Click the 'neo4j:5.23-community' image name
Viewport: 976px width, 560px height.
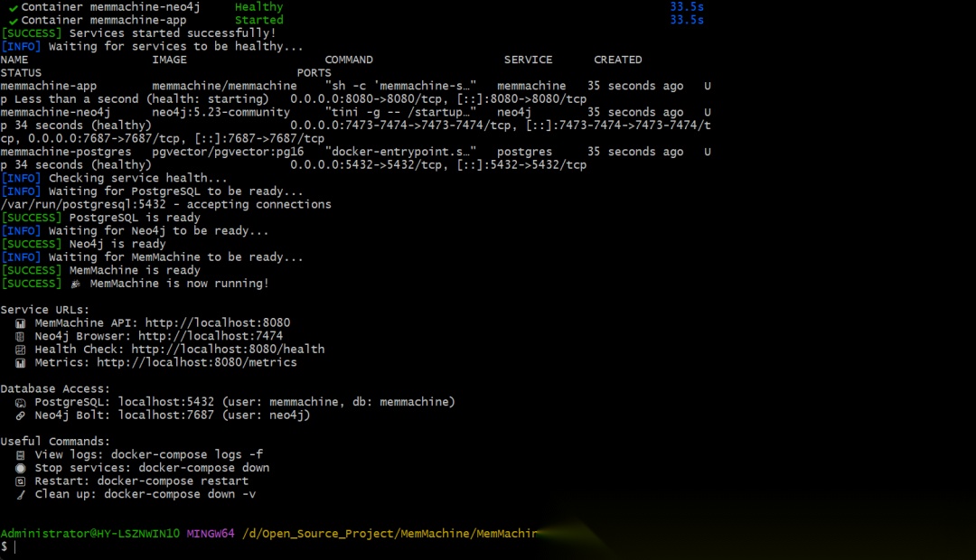(221, 113)
